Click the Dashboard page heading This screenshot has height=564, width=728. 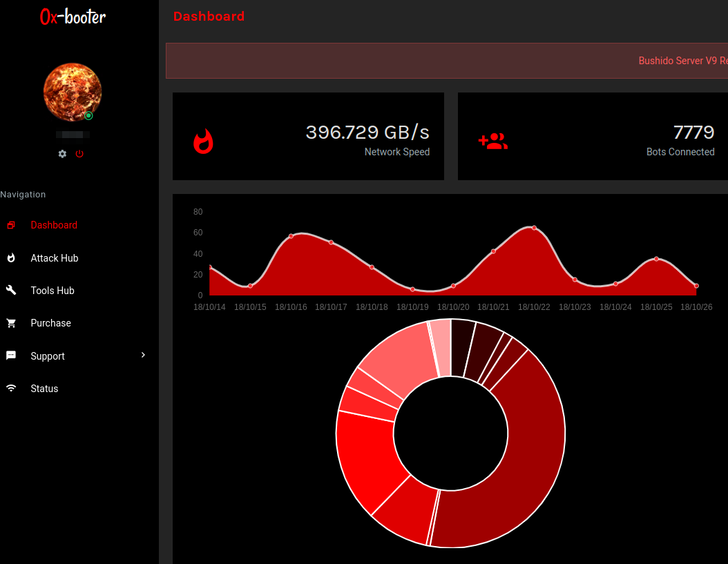pyautogui.click(x=209, y=17)
